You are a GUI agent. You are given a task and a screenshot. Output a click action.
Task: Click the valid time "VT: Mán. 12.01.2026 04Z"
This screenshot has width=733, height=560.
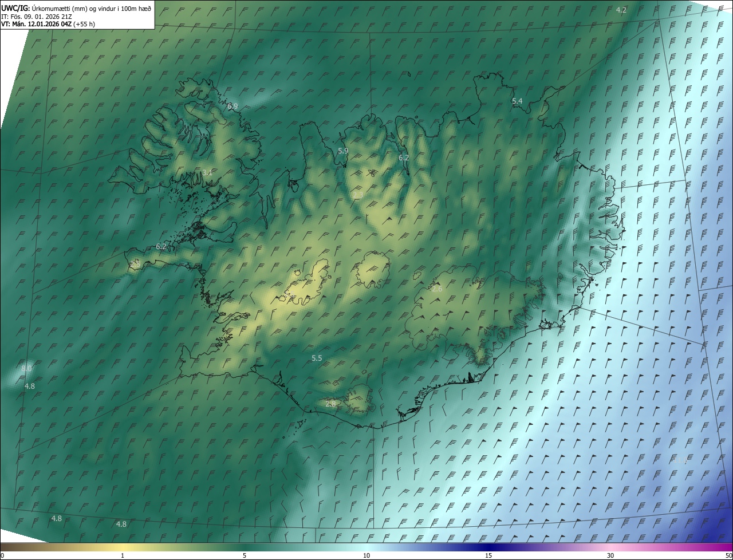pyautogui.click(x=37, y=24)
